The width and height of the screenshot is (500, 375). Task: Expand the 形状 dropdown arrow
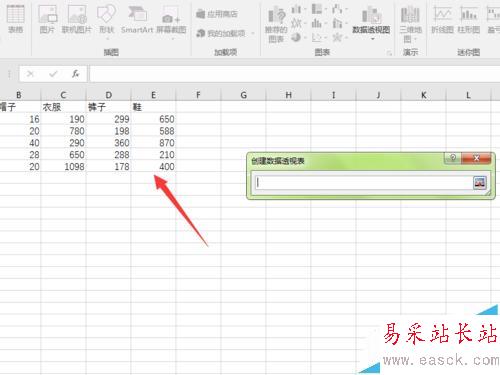107,39
